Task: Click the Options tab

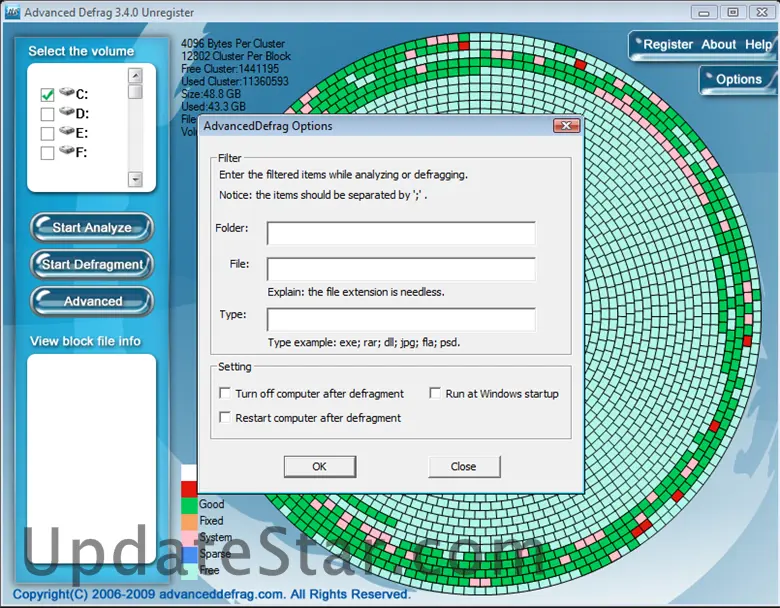Action: pos(738,80)
